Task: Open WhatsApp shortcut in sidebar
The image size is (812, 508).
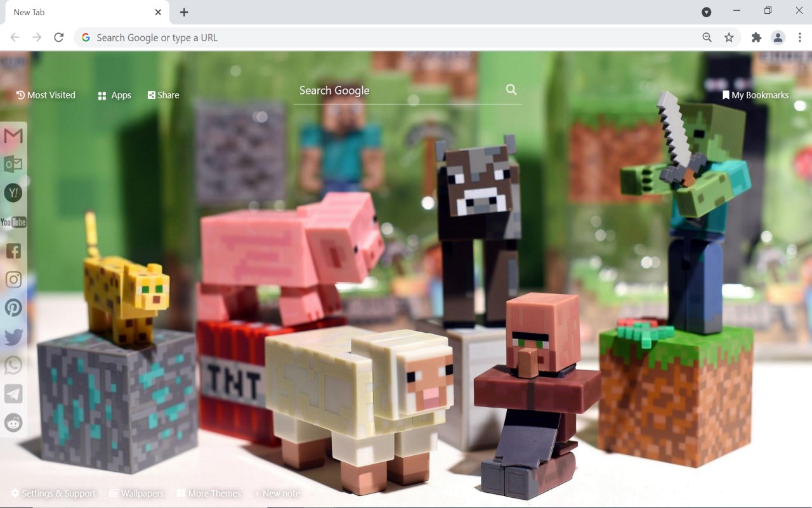Action: pyautogui.click(x=13, y=365)
